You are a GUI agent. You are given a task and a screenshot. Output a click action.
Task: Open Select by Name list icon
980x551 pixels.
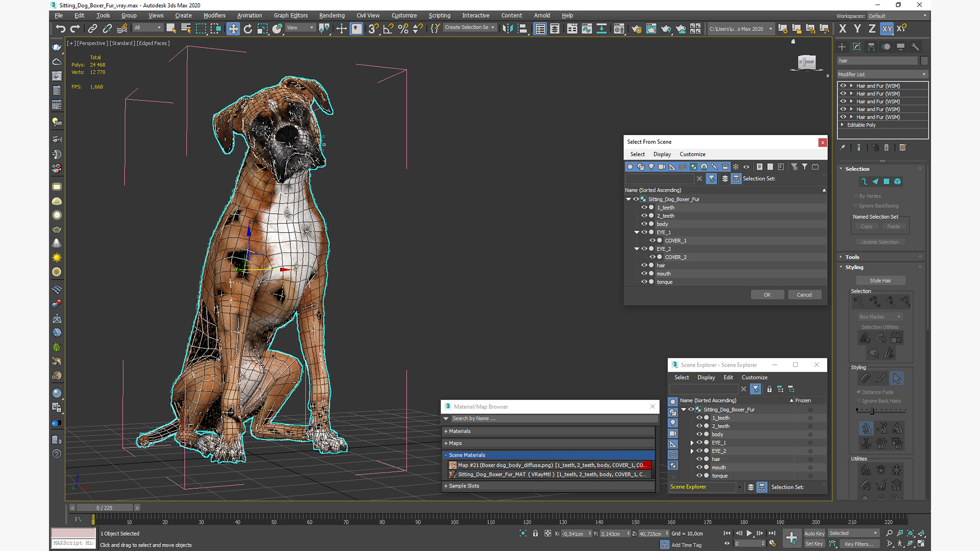click(186, 29)
